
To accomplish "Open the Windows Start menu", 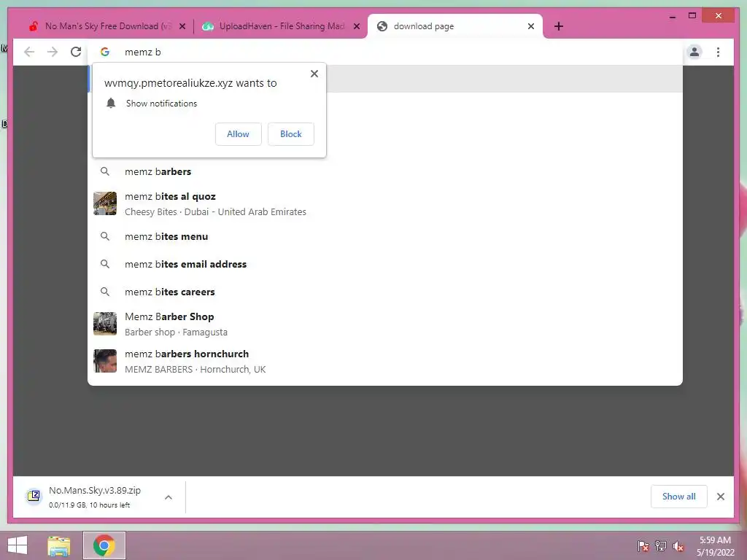I will point(18,545).
